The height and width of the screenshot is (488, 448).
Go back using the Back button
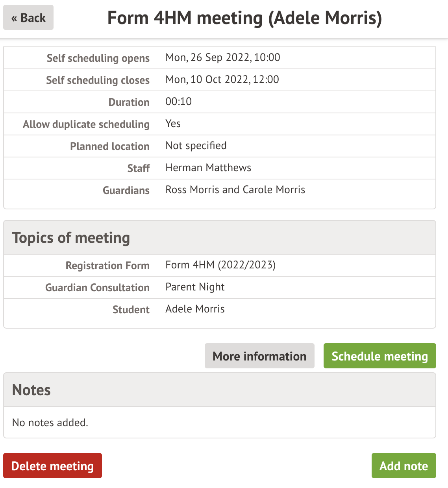(28, 18)
